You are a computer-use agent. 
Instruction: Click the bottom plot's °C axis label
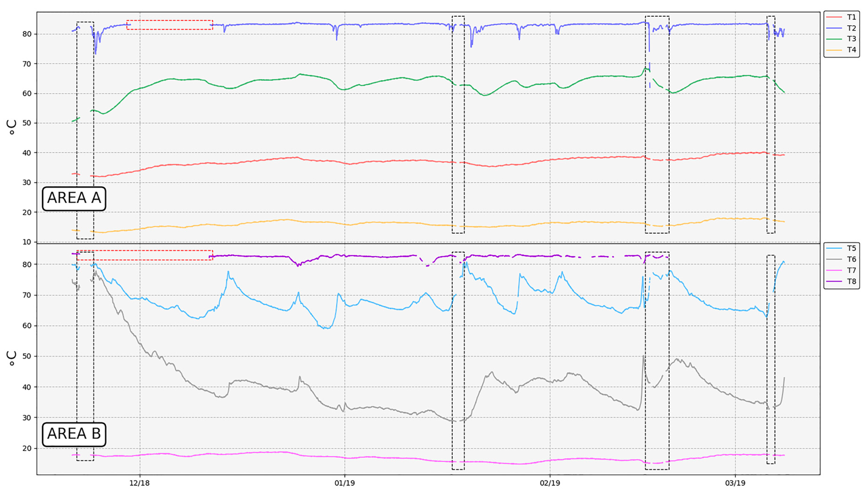(x=12, y=358)
